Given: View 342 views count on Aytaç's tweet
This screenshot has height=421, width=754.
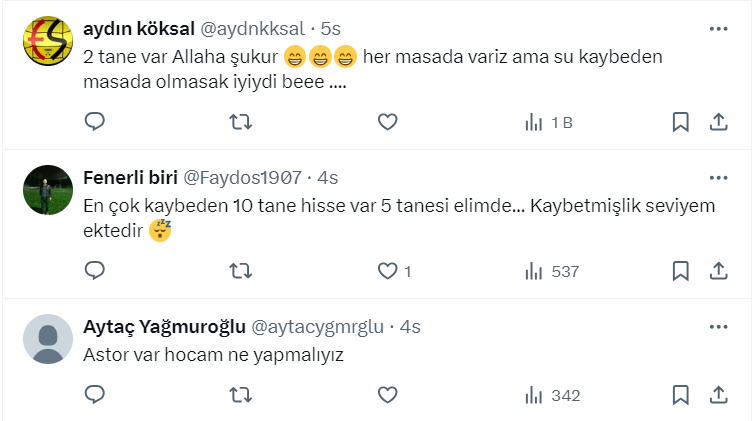Looking at the screenshot, I should tap(552, 395).
